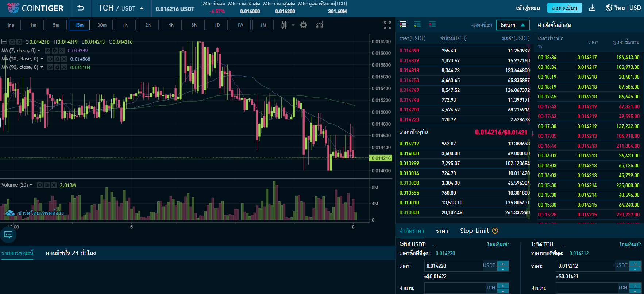The height and width of the screenshot is (294, 644).
Task: Open Stop-Limit help question mark
Action: (x=495, y=231)
